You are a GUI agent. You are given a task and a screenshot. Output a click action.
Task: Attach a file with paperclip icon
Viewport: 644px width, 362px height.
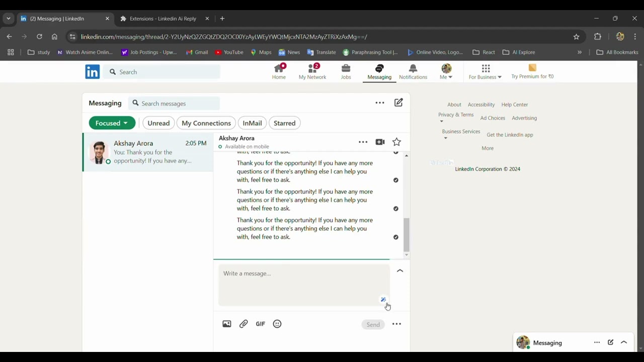[244, 324]
